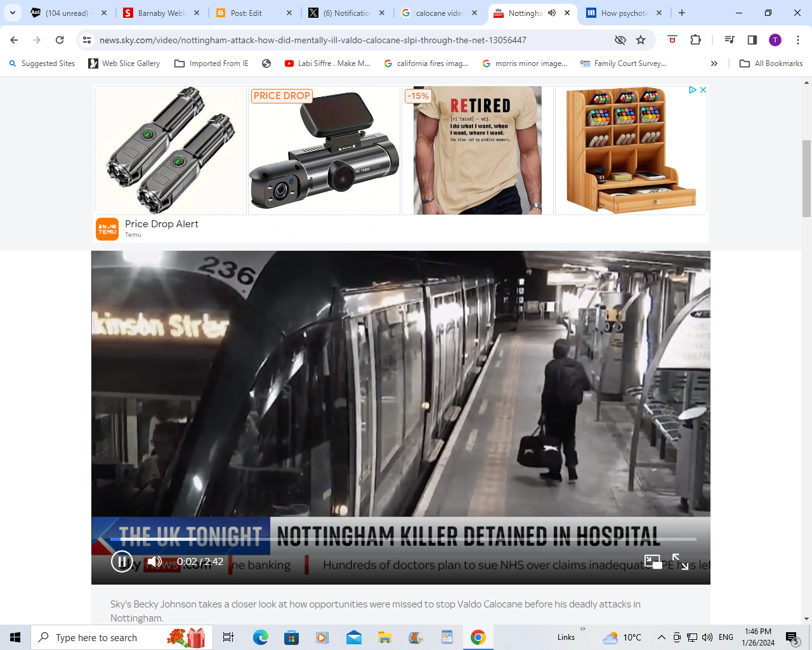The height and width of the screenshot is (650, 812).
Task: Open morris minor images bookmark
Action: [x=525, y=63]
